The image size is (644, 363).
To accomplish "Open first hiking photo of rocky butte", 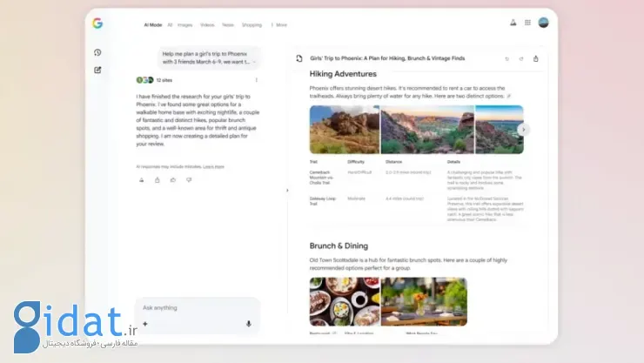I will (345, 130).
